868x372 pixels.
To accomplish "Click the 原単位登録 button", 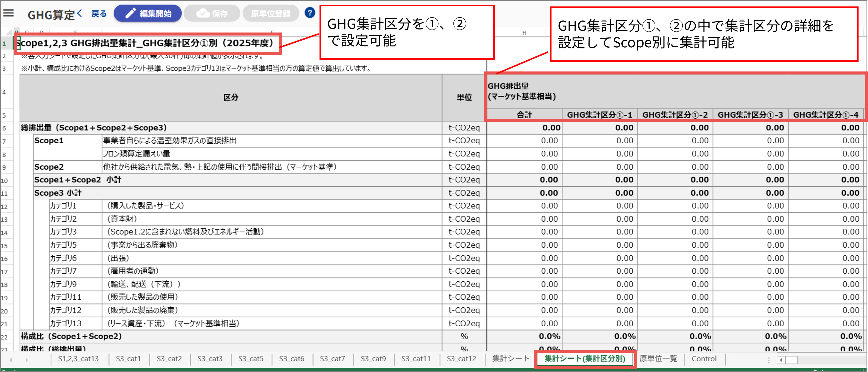I will pyautogui.click(x=270, y=14).
